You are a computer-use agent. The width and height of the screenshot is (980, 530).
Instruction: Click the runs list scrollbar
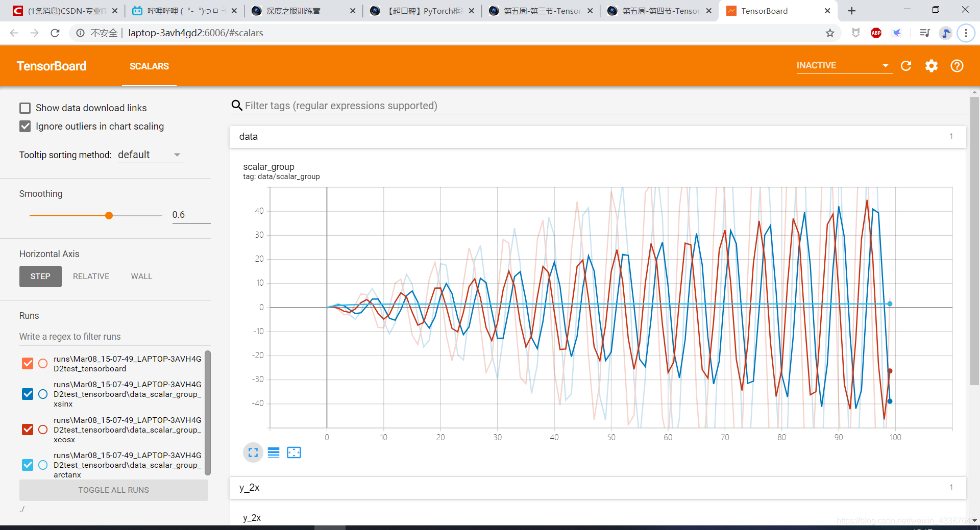(x=208, y=412)
